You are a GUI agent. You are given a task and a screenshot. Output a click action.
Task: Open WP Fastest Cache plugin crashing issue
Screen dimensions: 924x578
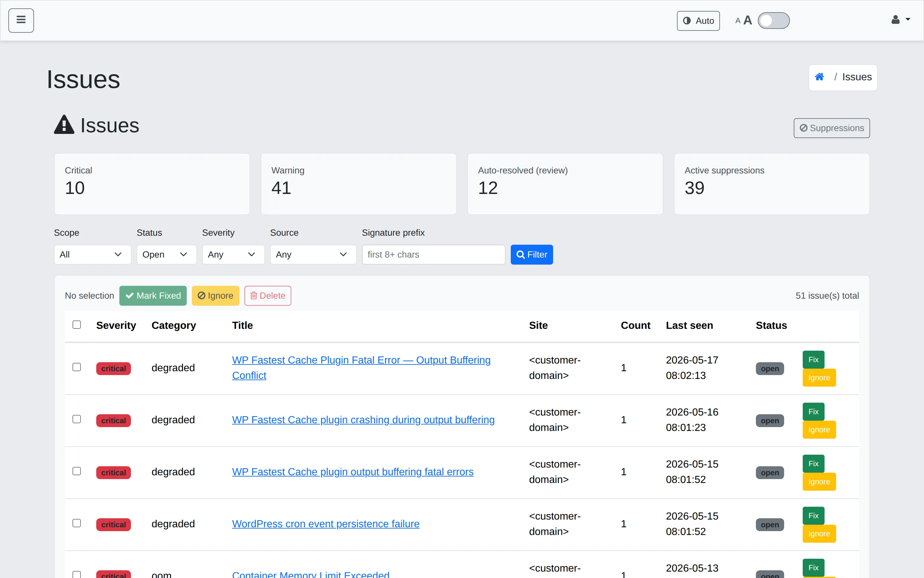(x=363, y=420)
